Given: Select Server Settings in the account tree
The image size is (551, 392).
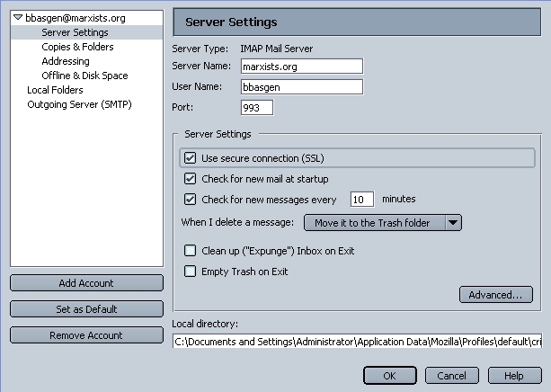Looking at the screenshot, I should click(75, 32).
